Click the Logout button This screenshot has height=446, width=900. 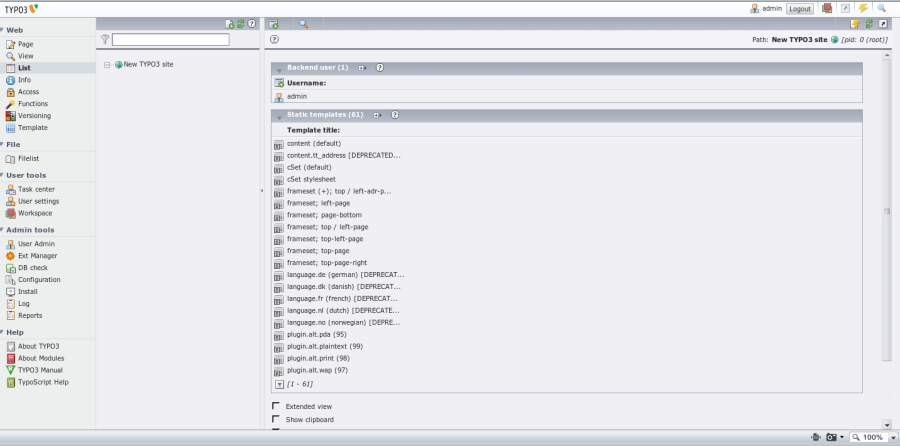(800, 9)
